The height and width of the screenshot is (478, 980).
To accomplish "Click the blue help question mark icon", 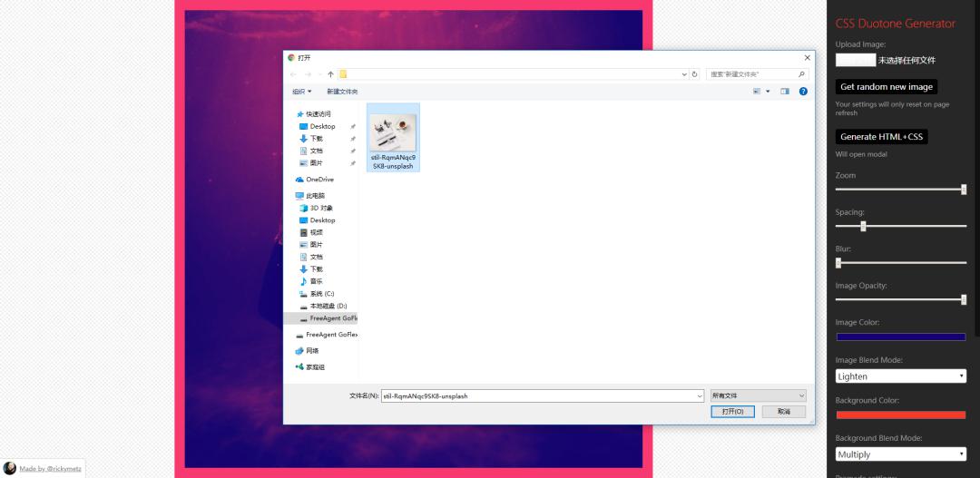I will 803,92.
